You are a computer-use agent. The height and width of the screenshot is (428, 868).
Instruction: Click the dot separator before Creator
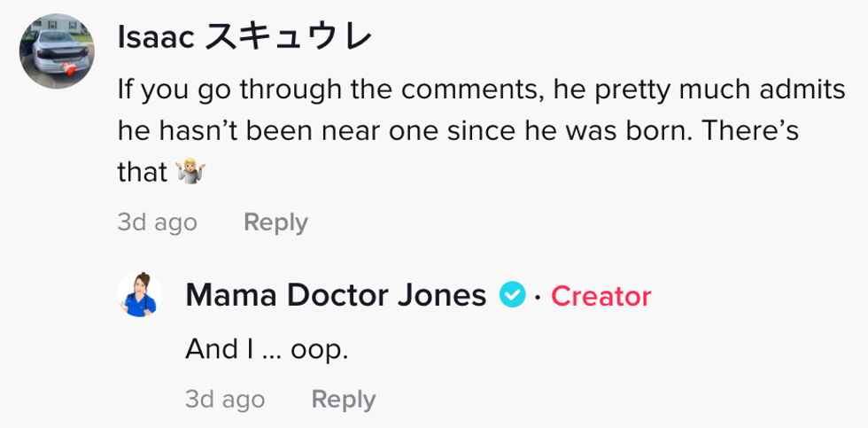[538, 296]
